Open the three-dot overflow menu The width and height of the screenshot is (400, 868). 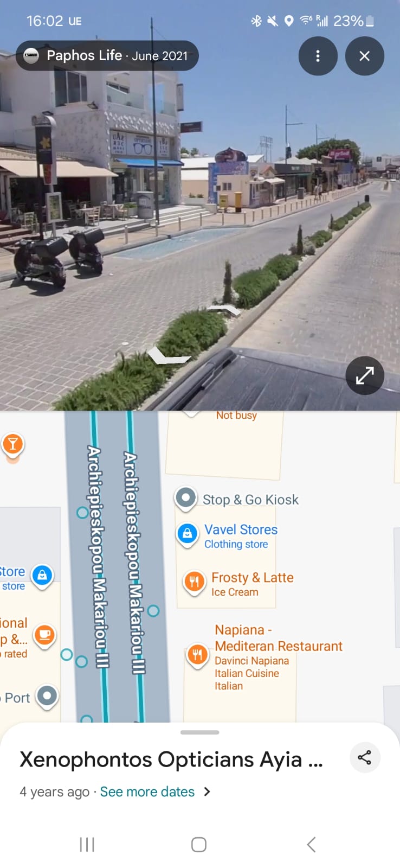(318, 56)
